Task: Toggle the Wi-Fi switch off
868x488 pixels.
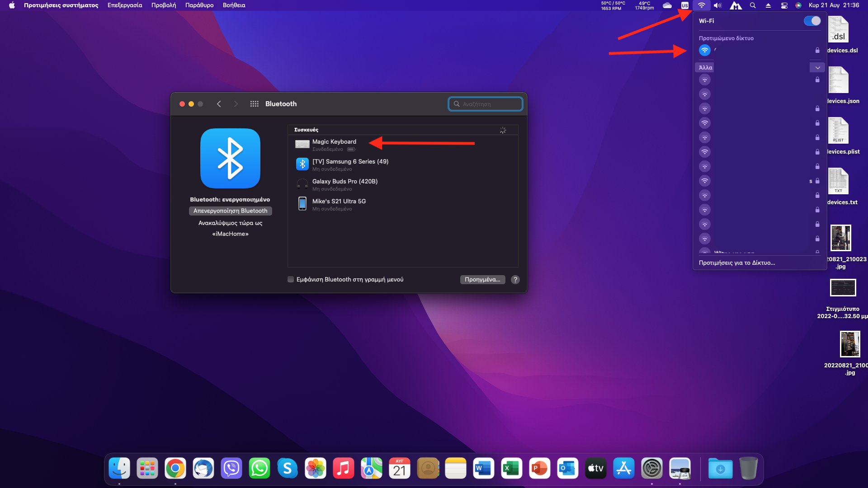Action: pyautogui.click(x=812, y=21)
